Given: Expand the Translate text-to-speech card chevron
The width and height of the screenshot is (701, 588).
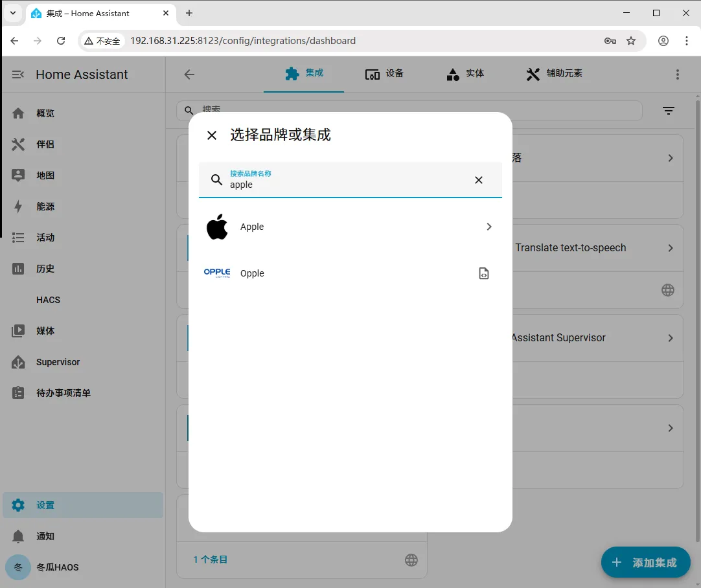Looking at the screenshot, I should point(670,248).
